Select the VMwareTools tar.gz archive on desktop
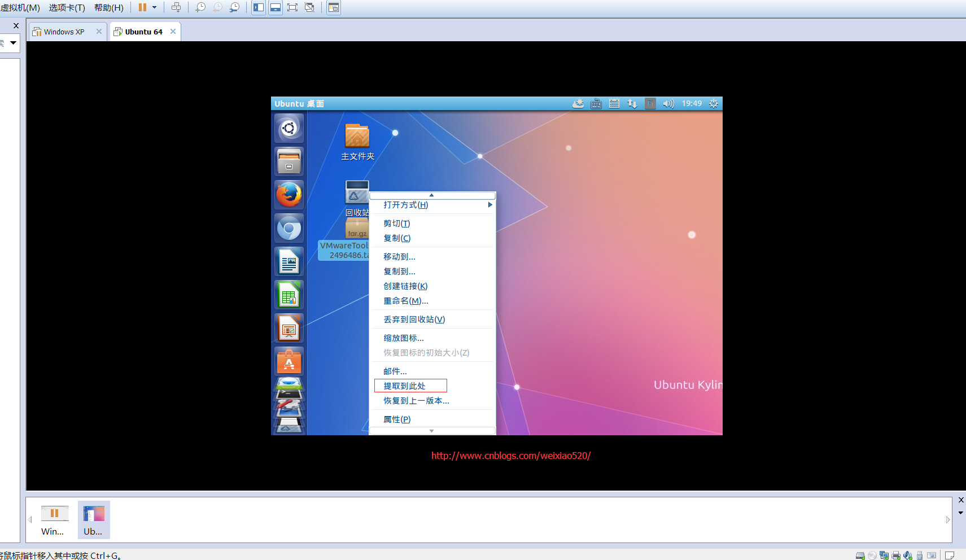This screenshot has width=966, height=560. 343,240
